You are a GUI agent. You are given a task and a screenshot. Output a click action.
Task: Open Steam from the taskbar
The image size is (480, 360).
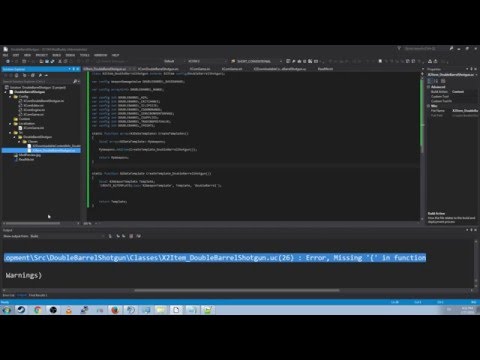click(x=21, y=310)
